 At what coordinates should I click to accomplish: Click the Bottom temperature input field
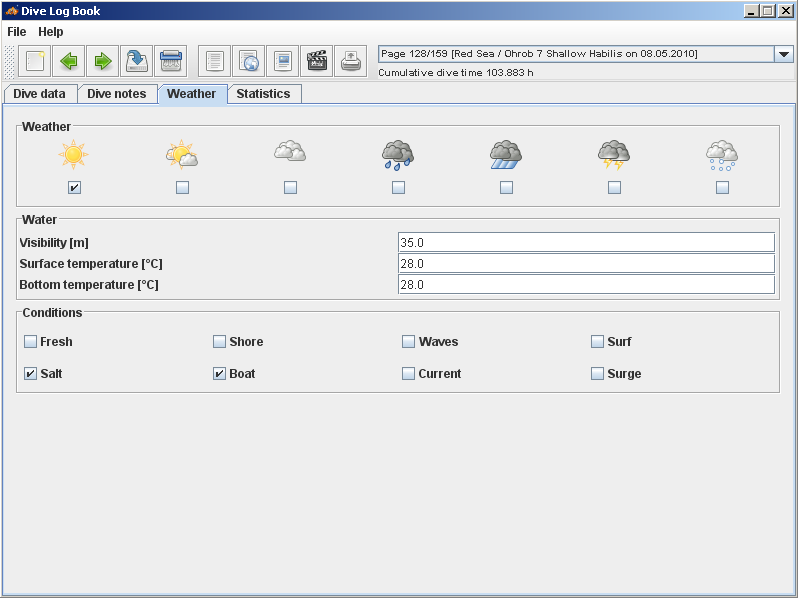[586, 284]
